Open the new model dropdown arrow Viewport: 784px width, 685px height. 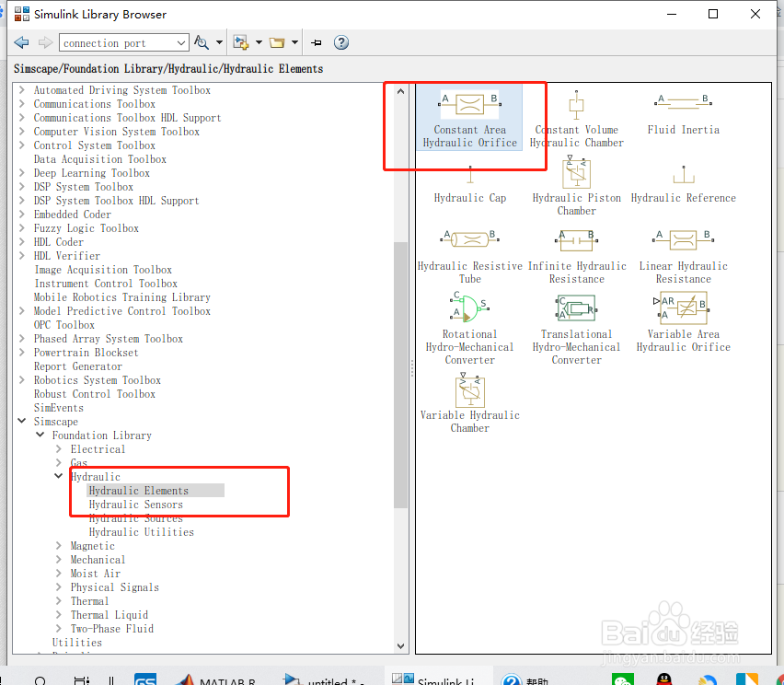click(259, 42)
